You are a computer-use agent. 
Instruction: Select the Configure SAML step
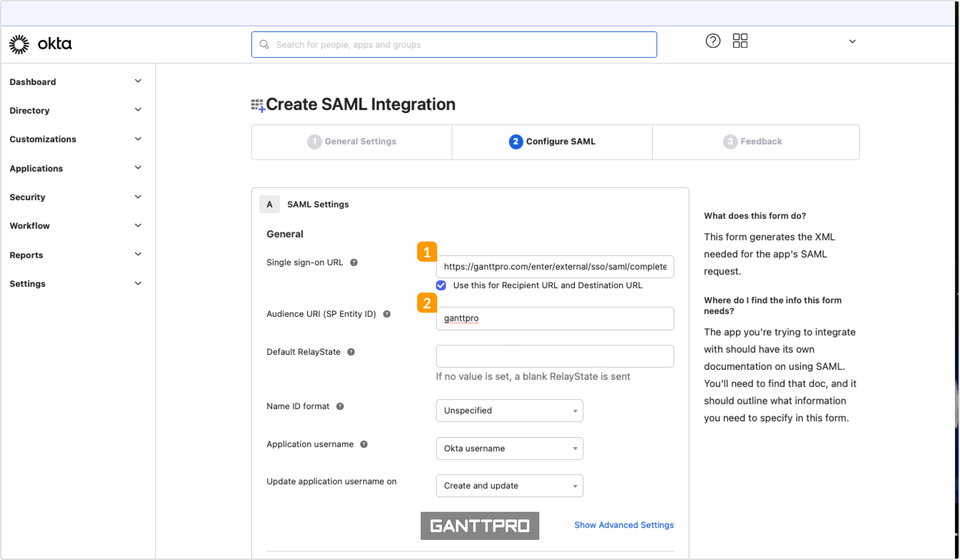click(x=552, y=142)
